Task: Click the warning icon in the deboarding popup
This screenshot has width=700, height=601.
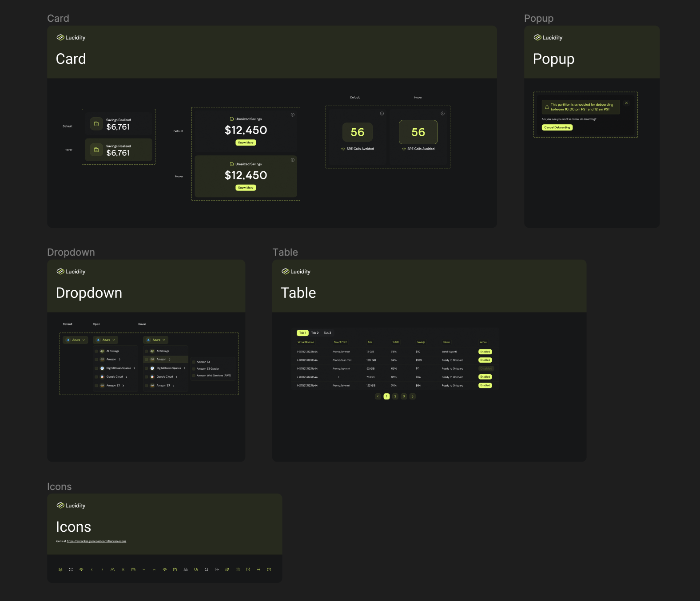Action: coord(547,107)
